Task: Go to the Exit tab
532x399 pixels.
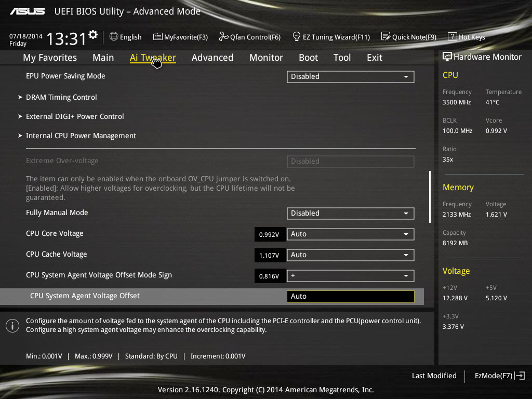Action: point(375,58)
